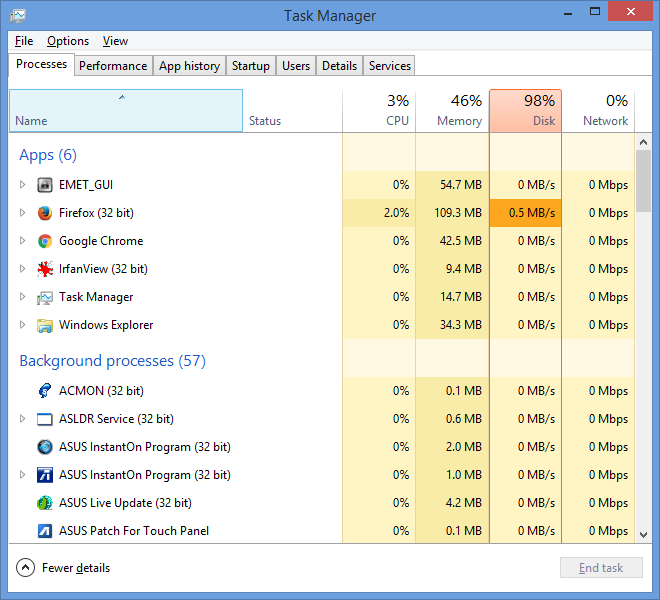660x600 pixels.
Task: Switch to the Startup tab
Action: click(251, 66)
